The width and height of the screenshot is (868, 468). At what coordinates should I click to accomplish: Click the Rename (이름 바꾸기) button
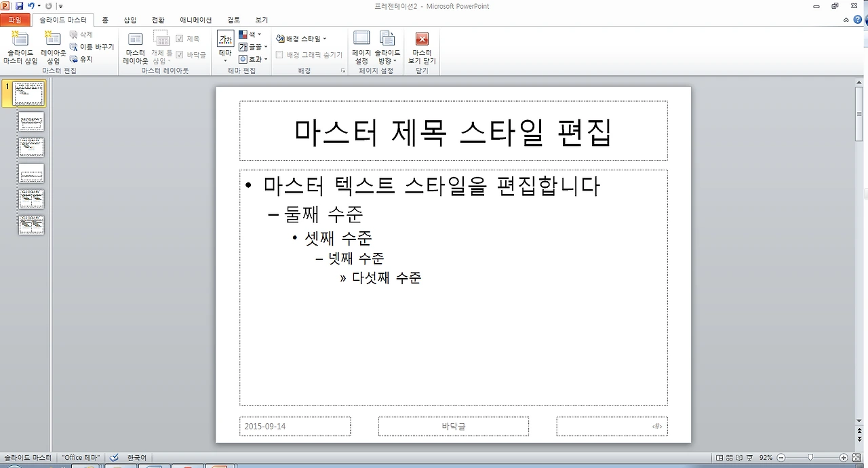click(94, 46)
